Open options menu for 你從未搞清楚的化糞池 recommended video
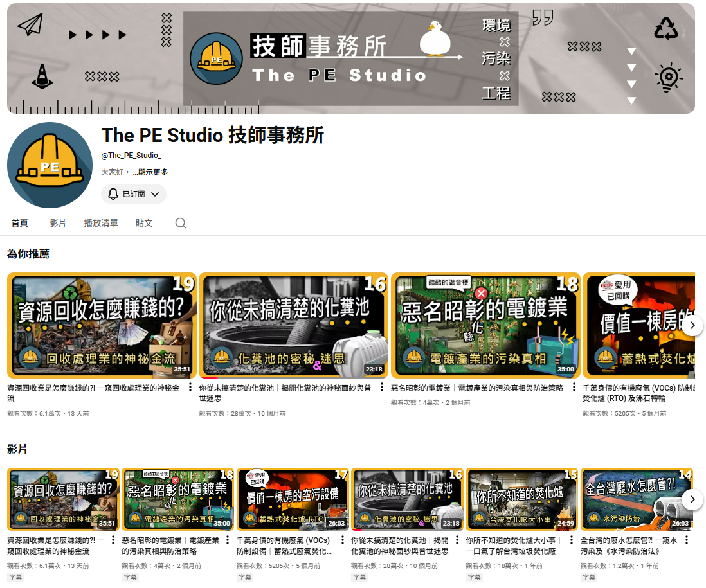Viewport: 706px width, 588px height. coord(382,387)
